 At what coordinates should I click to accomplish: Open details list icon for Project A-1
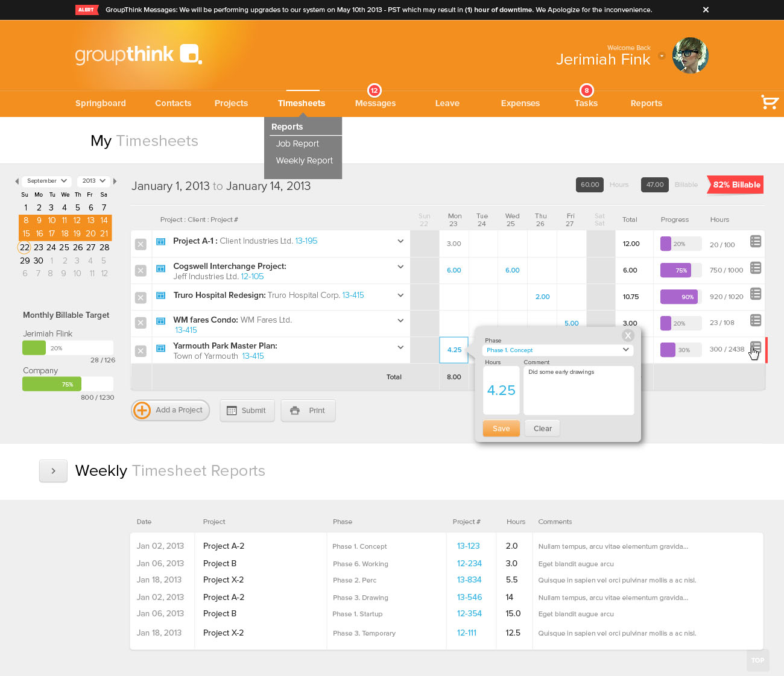click(756, 241)
